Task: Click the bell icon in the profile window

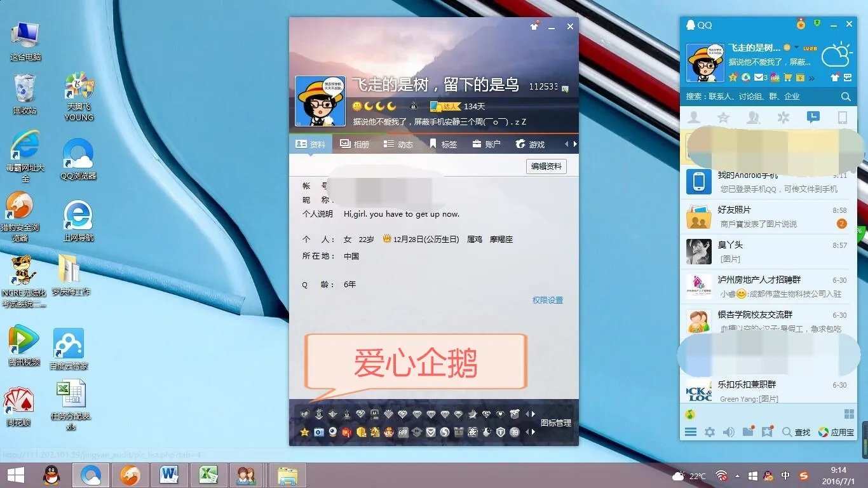Action: 534,27
